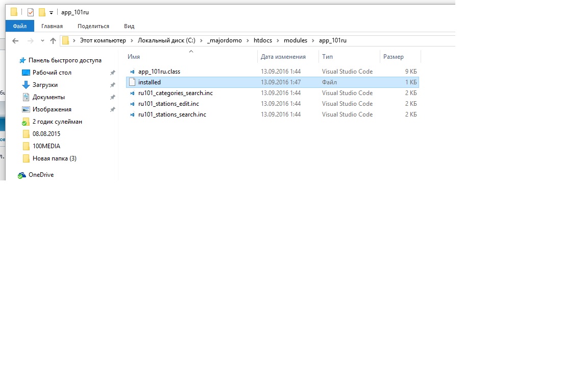
Task: Open Рабочий стол in sidebar
Action: click(x=52, y=73)
